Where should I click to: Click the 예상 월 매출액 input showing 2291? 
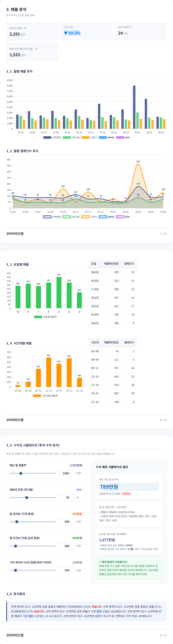[x=66, y=473]
